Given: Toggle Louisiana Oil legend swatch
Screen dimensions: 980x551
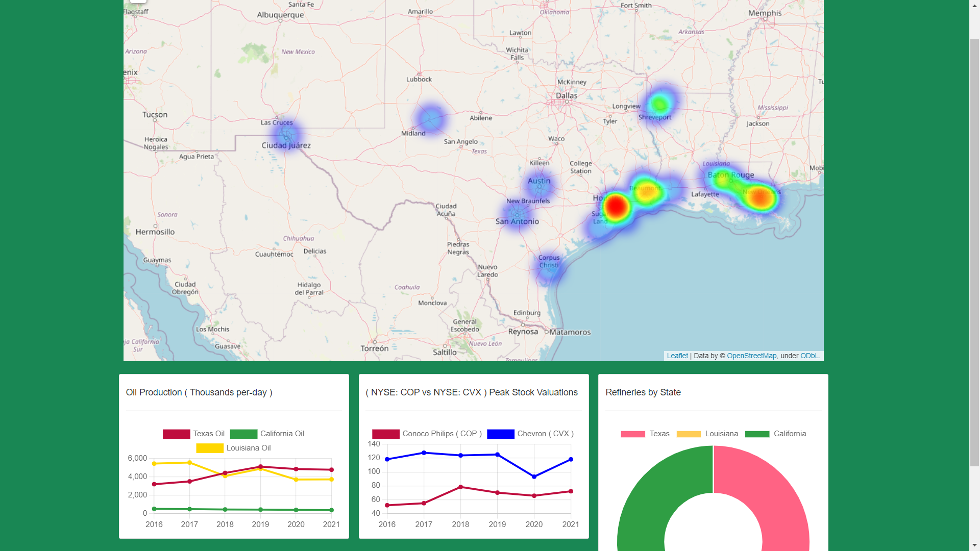Looking at the screenshot, I should (x=210, y=448).
